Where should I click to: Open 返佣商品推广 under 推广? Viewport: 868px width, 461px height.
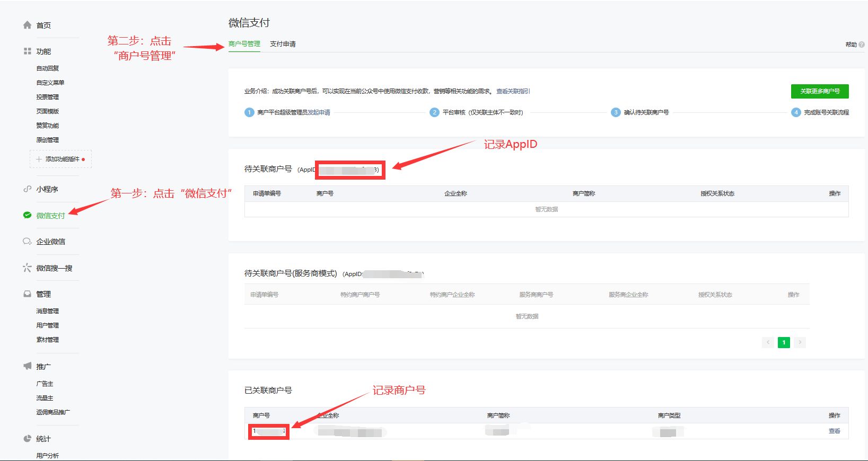(53, 412)
